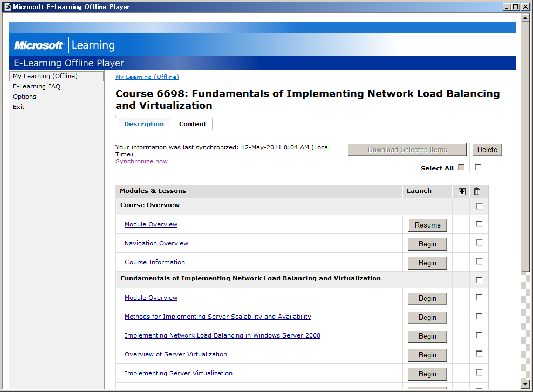Click the My Learning (Offline) breadcrumb link
The height and width of the screenshot is (392, 533).
(147, 77)
